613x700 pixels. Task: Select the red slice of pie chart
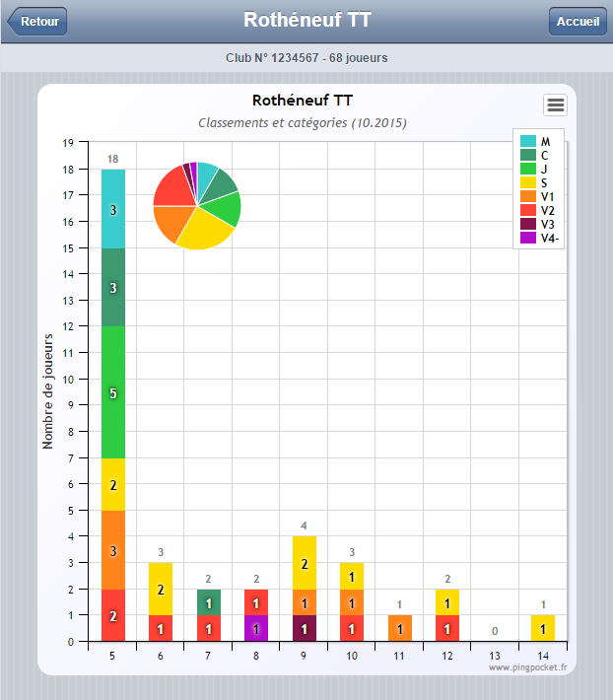[x=174, y=187]
